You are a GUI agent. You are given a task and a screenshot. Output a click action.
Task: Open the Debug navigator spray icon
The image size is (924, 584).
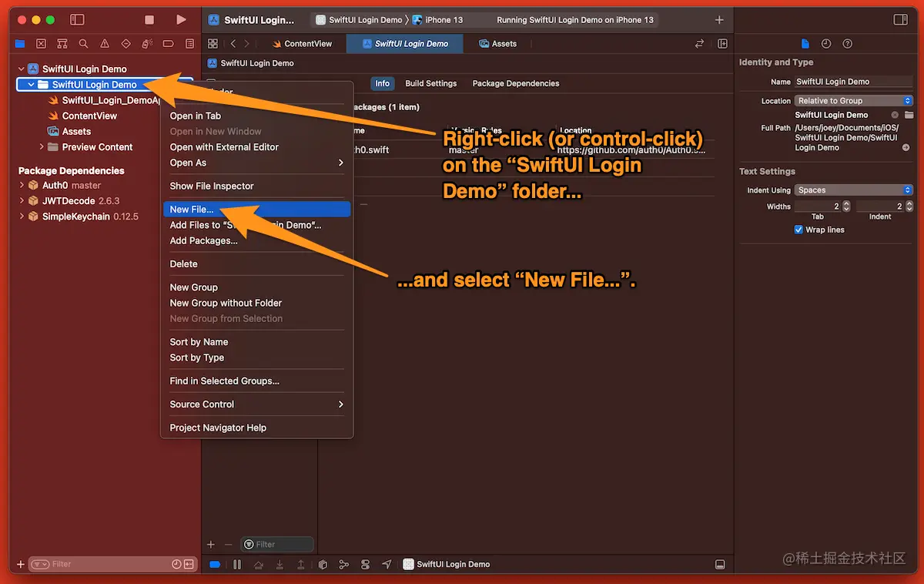coord(147,44)
